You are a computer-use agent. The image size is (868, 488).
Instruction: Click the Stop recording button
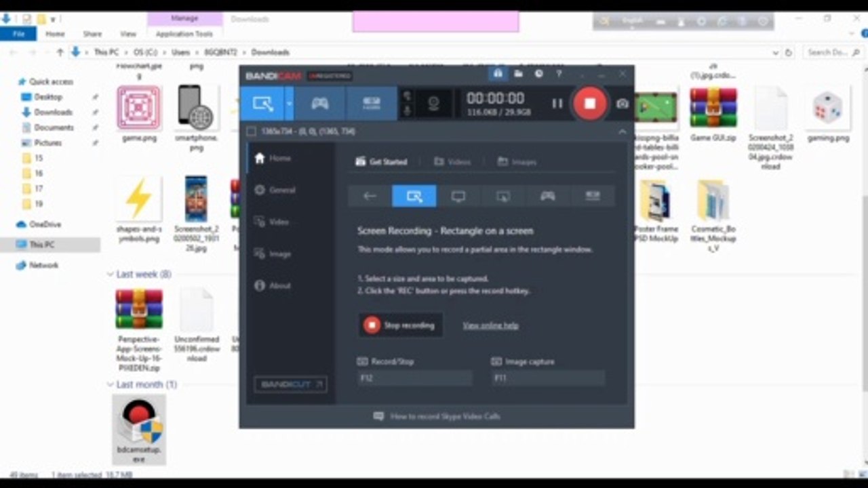(x=401, y=325)
